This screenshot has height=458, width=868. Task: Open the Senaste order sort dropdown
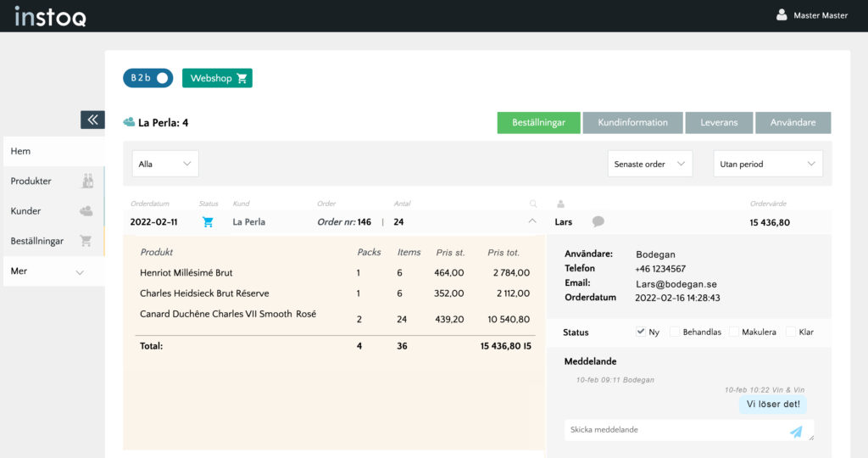[649, 164]
